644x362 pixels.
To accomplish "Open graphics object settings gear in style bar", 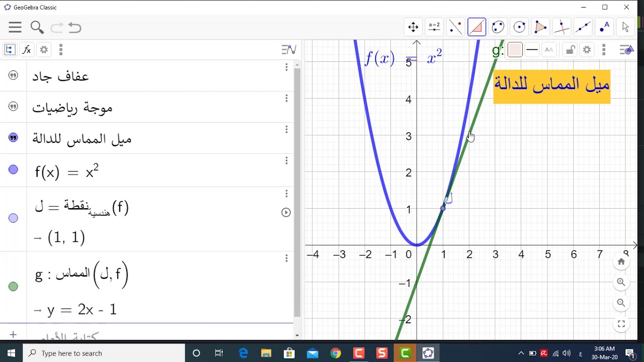I will (587, 49).
